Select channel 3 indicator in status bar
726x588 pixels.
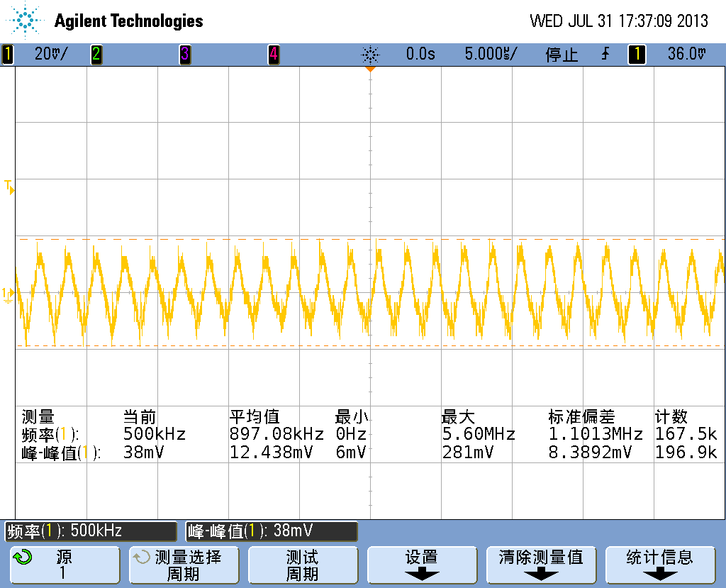tap(185, 54)
